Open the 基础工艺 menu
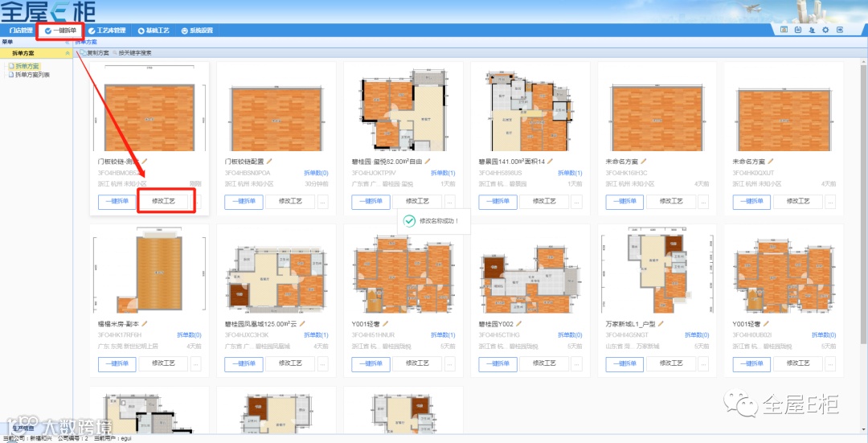868x443 pixels. [x=154, y=31]
